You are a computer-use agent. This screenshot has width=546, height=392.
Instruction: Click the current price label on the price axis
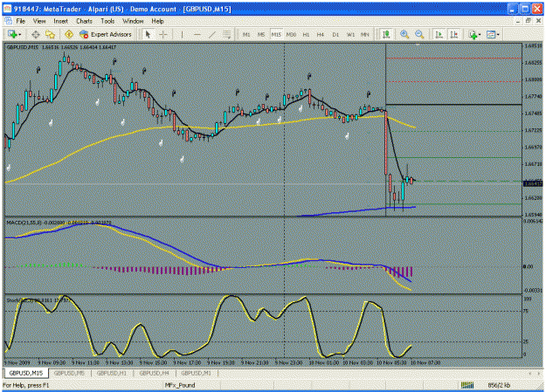[533, 183]
